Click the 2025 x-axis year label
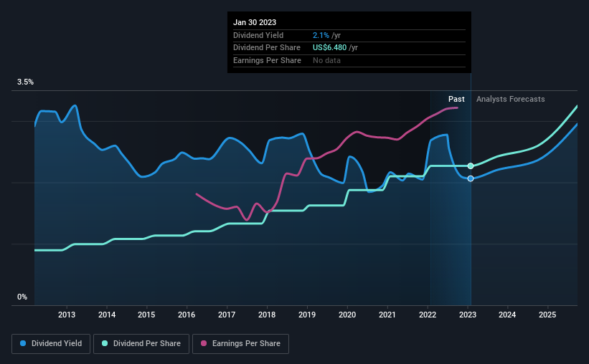This screenshot has height=364, width=589. coord(547,315)
